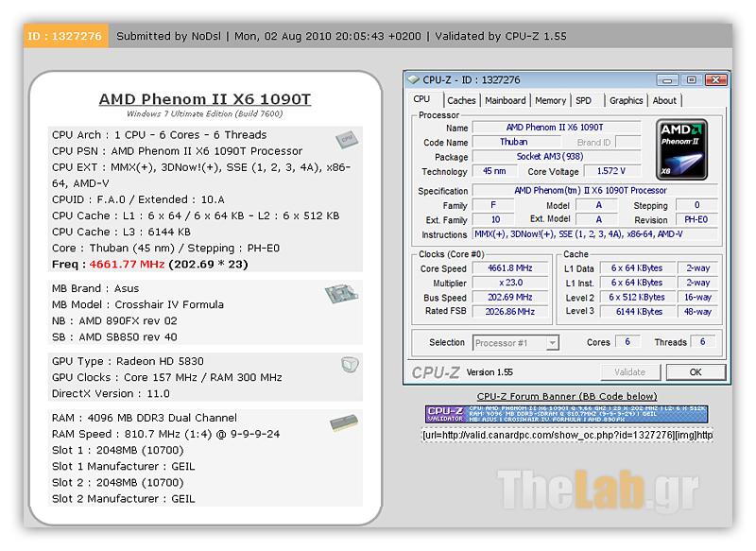Click the BB code URL text field

567,436
